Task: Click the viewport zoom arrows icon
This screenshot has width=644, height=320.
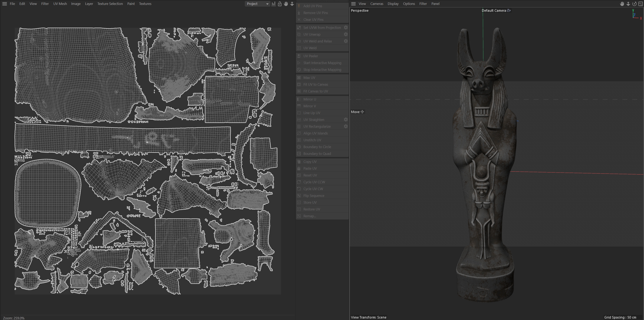Action: [628, 4]
